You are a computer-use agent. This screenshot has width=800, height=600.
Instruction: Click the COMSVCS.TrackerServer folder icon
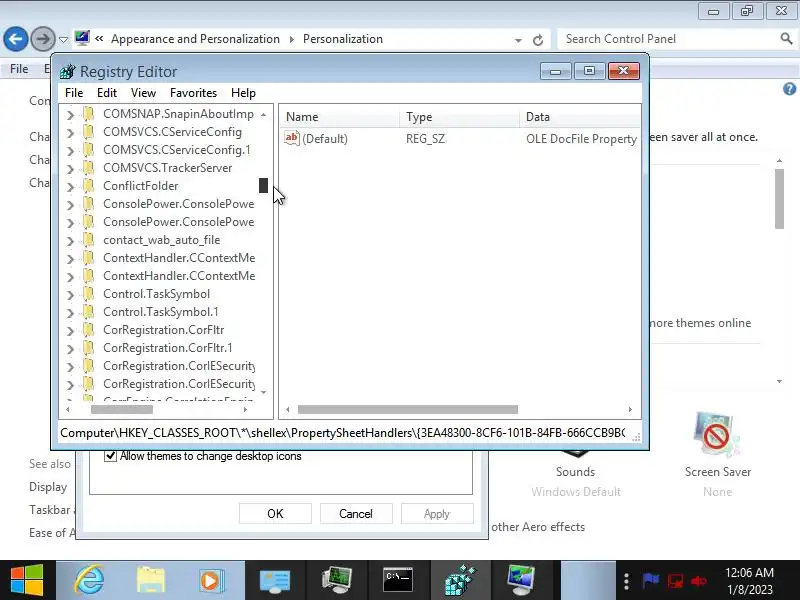point(88,168)
